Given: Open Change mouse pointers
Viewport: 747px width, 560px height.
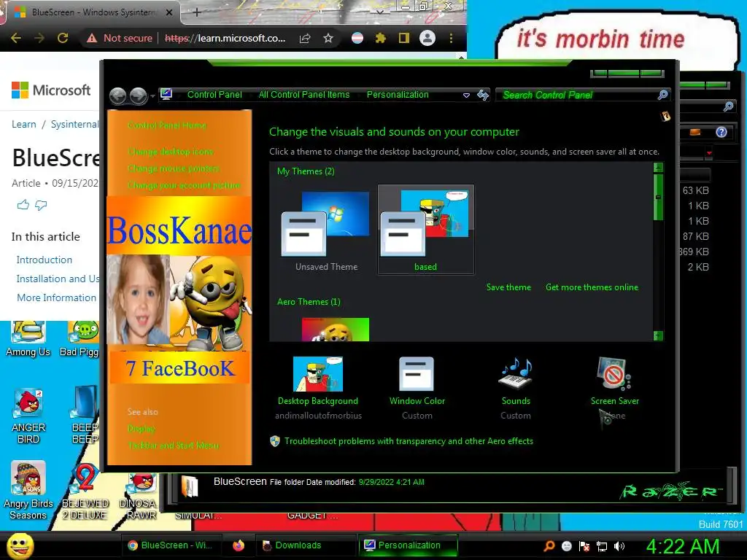Looking at the screenshot, I should pyautogui.click(x=174, y=168).
